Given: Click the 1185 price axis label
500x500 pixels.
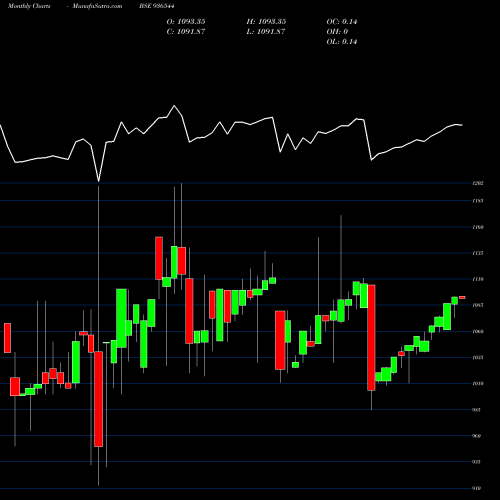Looking at the screenshot, I should click(x=478, y=201).
